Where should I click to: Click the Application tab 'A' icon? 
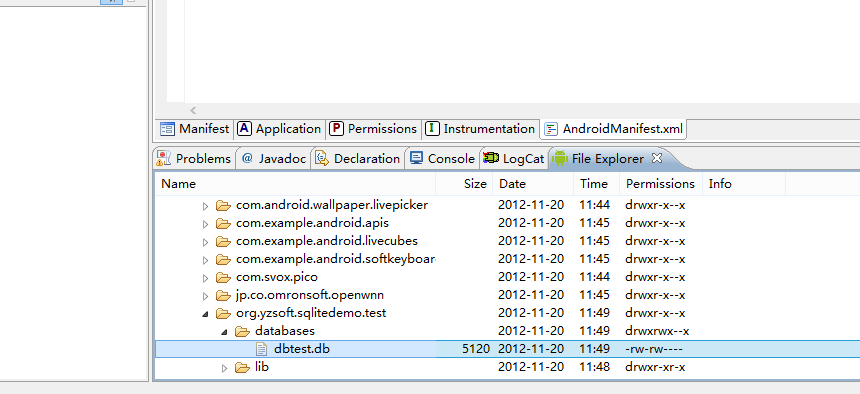(x=244, y=128)
